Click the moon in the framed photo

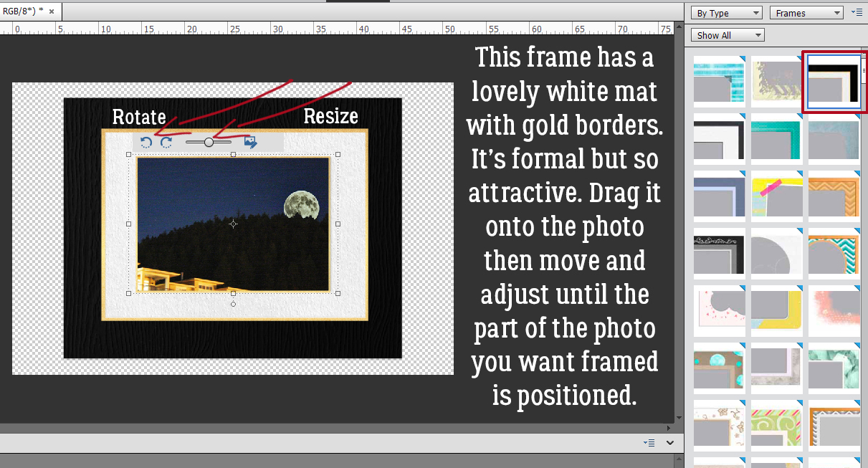pyautogui.click(x=302, y=205)
